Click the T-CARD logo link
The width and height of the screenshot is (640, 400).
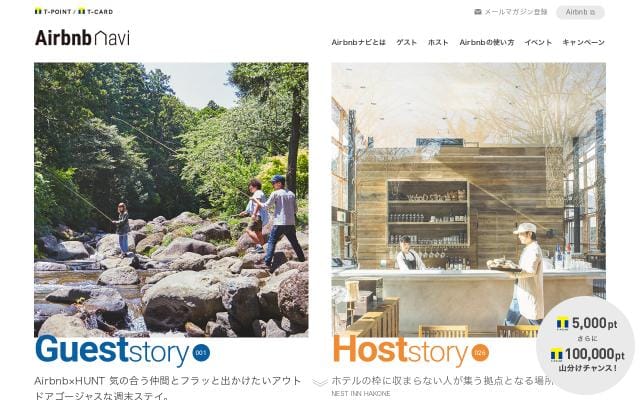pos(95,11)
